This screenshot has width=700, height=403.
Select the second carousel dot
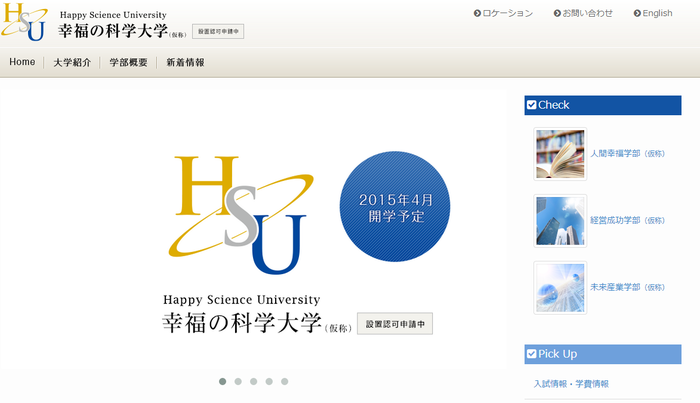pos(238,382)
